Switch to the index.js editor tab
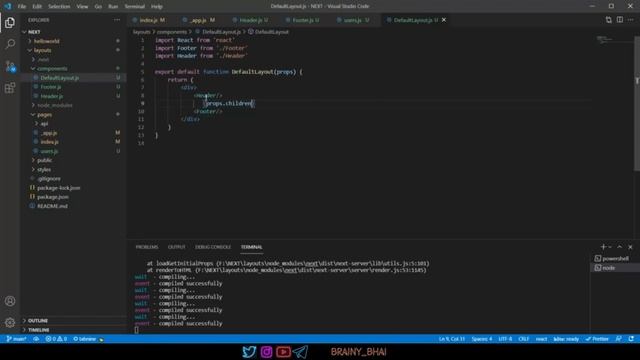Screen dimensions: 640x360 click(x=149, y=20)
